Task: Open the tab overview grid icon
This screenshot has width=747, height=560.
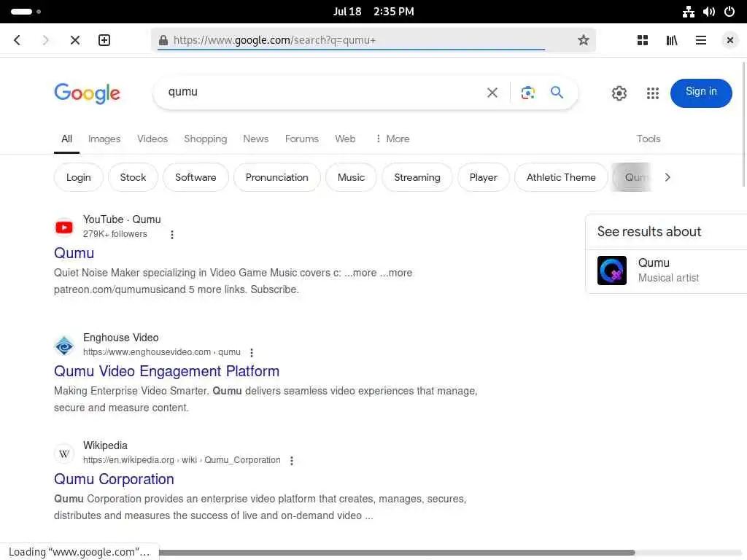Action: [x=642, y=40]
